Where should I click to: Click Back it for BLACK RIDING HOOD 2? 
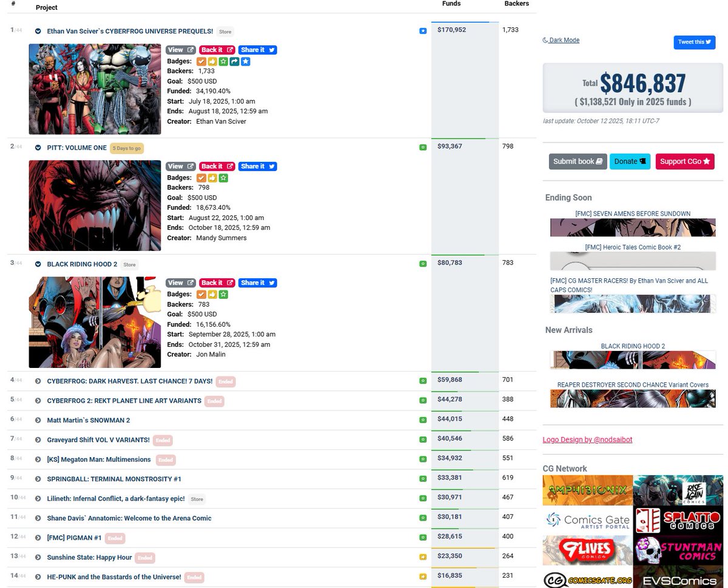(217, 282)
